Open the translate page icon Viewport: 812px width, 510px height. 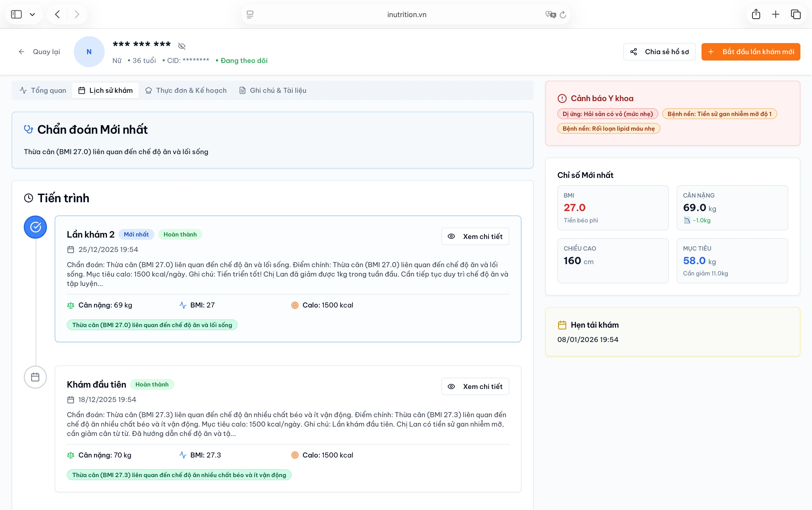click(550, 14)
